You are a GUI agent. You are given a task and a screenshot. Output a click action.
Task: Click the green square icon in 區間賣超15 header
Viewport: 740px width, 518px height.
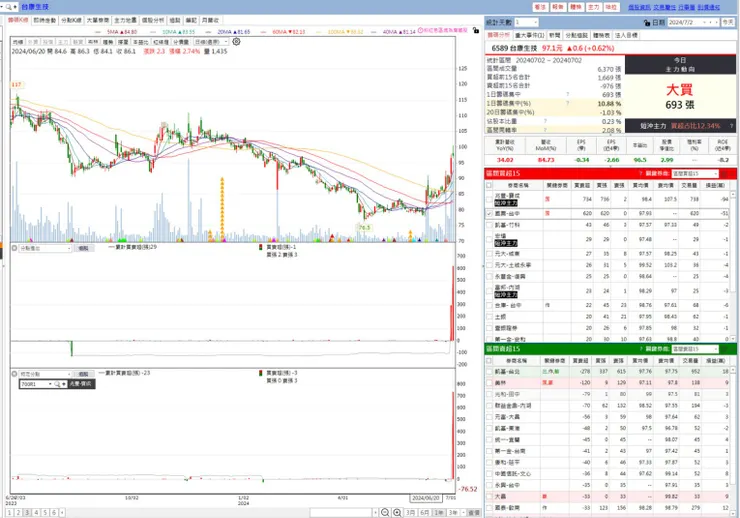[724, 349]
